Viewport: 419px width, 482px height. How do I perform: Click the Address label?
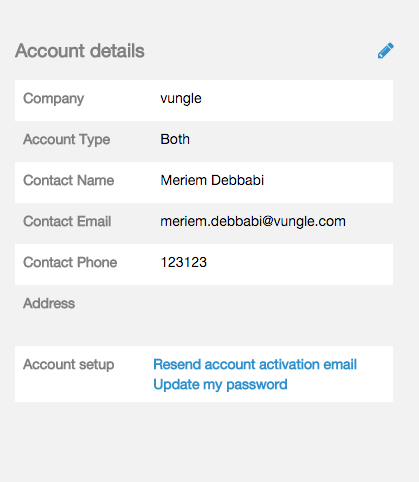pyautogui.click(x=49, y=303)
